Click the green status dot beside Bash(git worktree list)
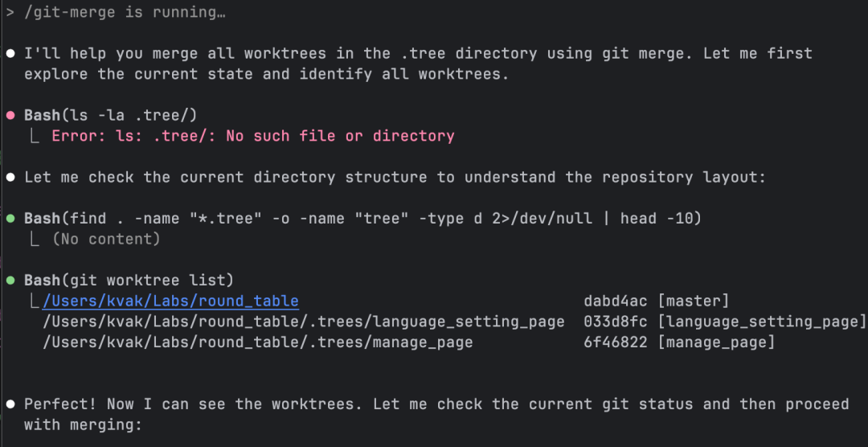Screen dimensions: 868x447 click(x=10, y=281)
